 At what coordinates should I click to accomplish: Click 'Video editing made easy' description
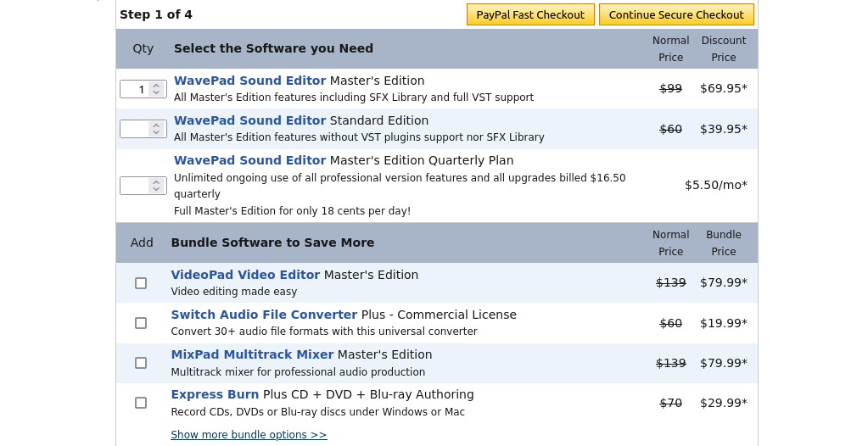pos(234,292)
